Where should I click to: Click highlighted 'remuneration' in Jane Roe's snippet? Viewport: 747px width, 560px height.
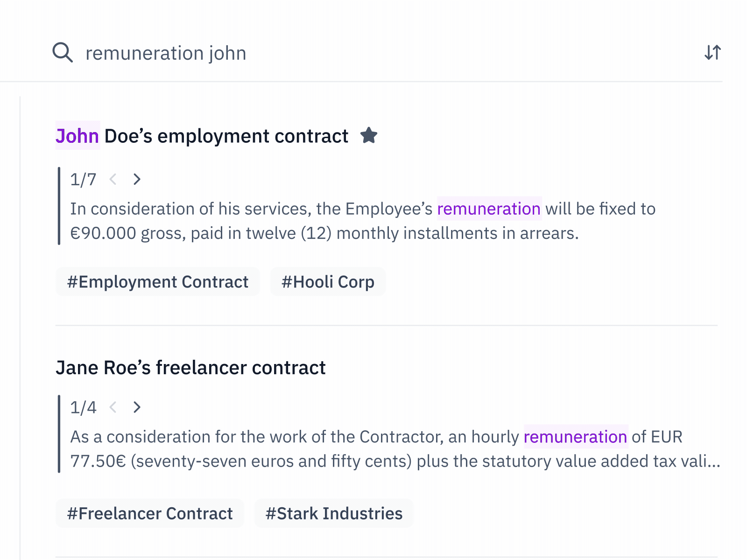tap(575, 437)
